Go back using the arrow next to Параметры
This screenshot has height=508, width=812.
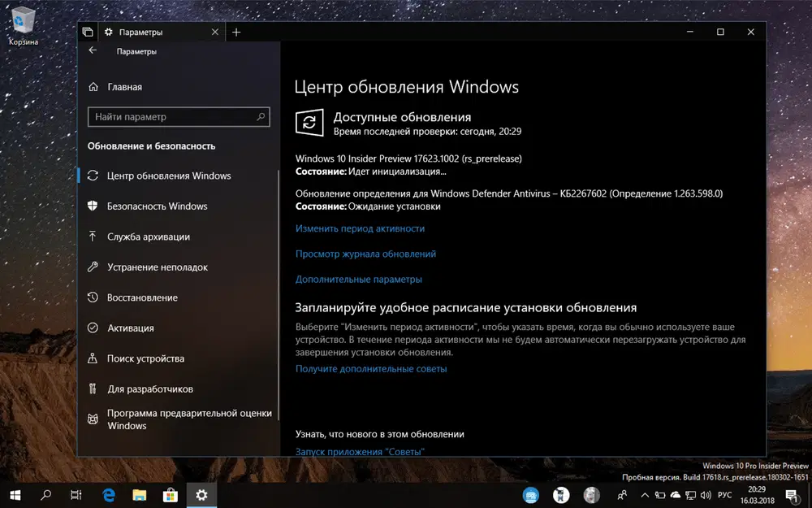[93, 50]
